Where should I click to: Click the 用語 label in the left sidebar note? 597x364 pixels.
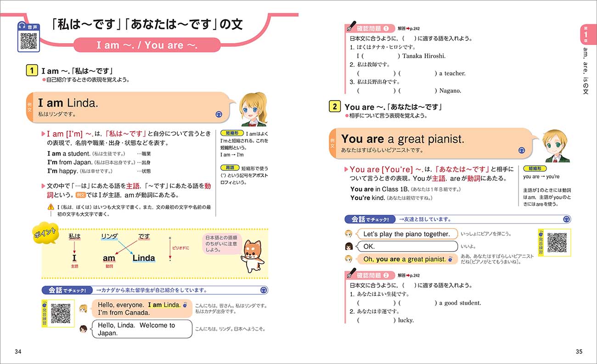pos(229,167)
